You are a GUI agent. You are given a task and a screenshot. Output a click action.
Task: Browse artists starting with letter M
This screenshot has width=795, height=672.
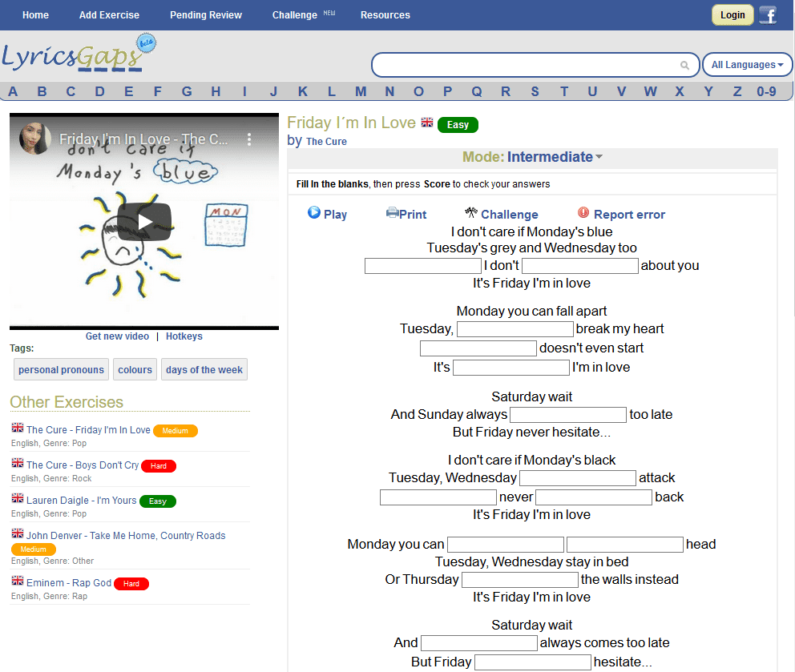tap(361, 91)
